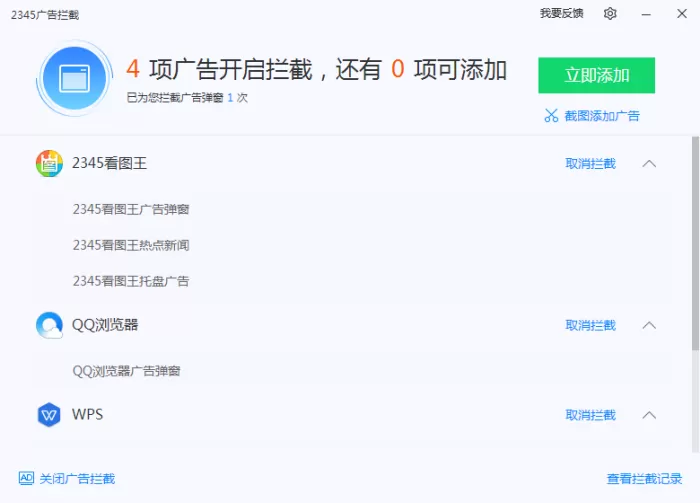Minimize the 2345广告拦截 window

[x=646, y=14]
